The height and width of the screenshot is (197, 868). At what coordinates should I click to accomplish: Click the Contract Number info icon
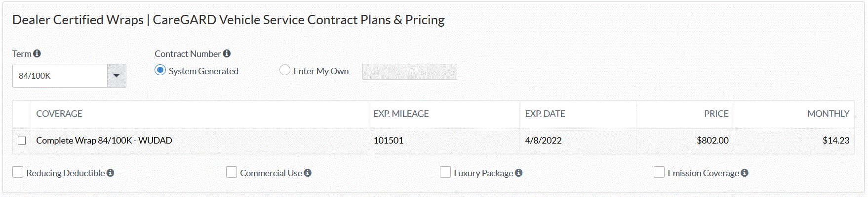point(227,53)
